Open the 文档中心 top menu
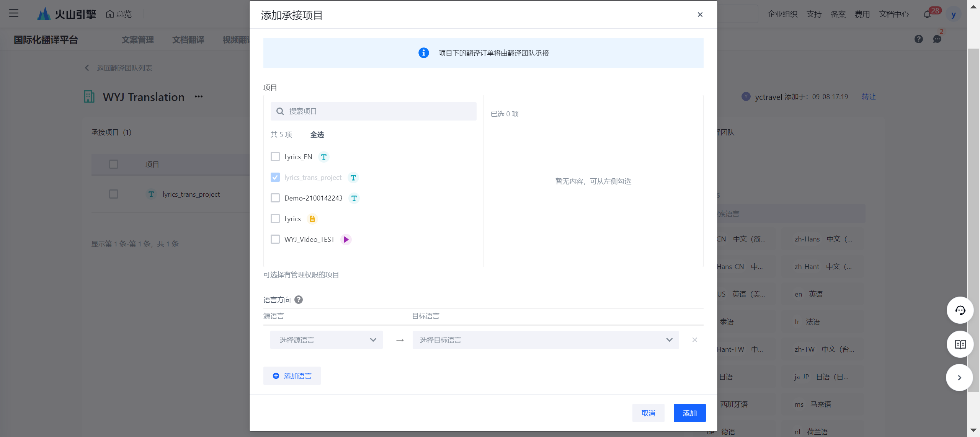The width and height of the screenshot is (980, 437). click(x=893, y=14)
